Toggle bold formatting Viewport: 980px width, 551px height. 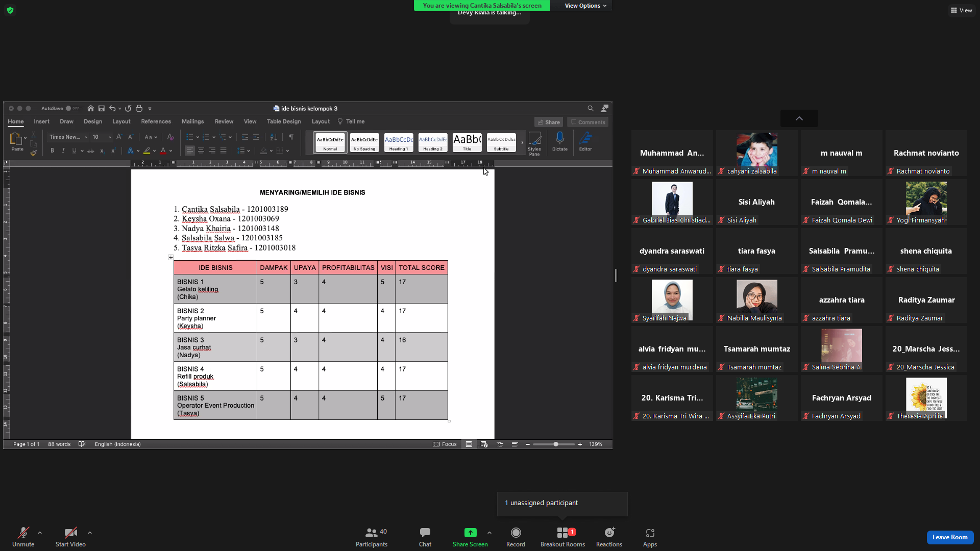click(x=52, y=151)
